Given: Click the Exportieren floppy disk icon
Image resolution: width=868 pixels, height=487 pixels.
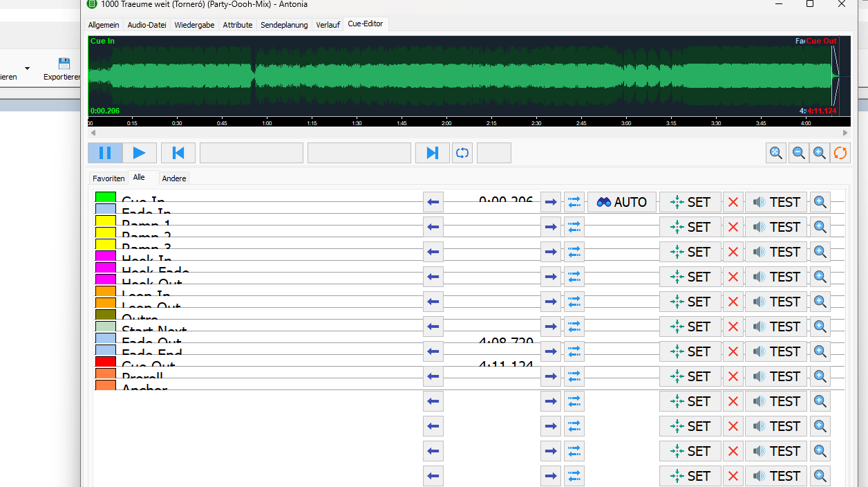Looking at the screenshot, I should coord(64,64).
